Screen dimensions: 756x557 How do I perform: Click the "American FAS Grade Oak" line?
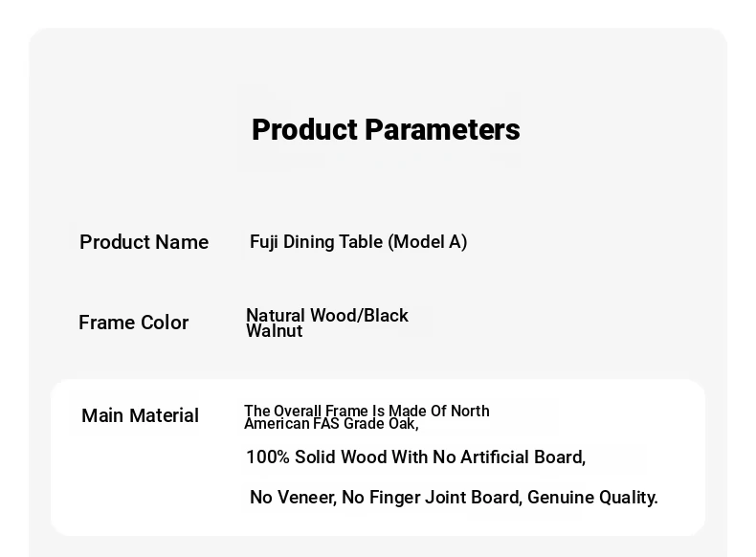330,424
